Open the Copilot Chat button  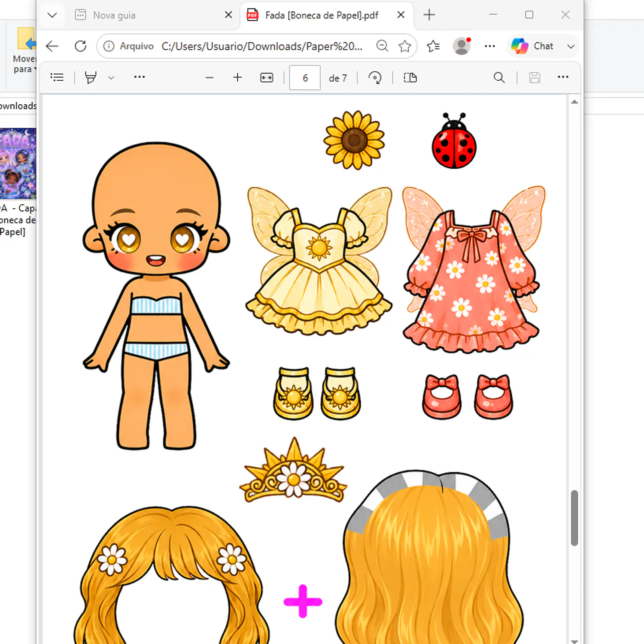click(533, 46)
